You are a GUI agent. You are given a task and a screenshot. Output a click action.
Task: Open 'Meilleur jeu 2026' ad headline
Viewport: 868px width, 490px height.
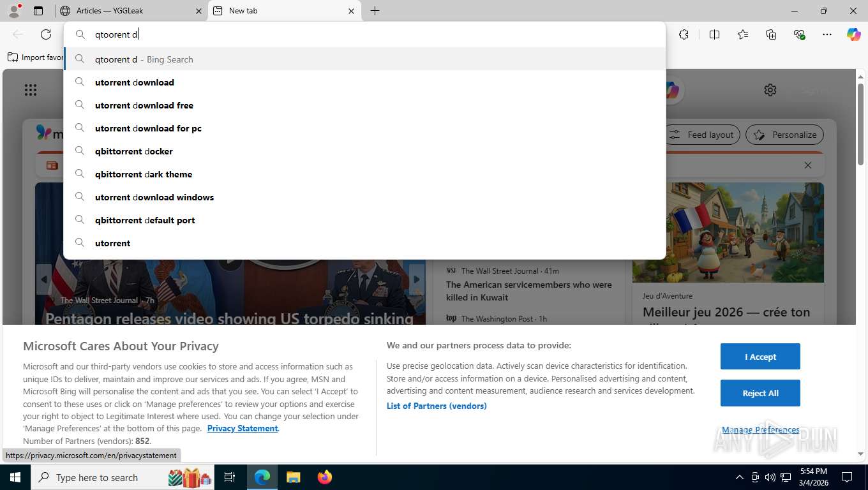(726, 313)
